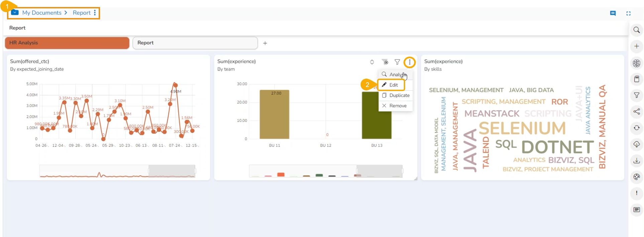This screenshot has width=644, height=237.
Task: Open the color palette theme icon
Action: tap(636, 177)
